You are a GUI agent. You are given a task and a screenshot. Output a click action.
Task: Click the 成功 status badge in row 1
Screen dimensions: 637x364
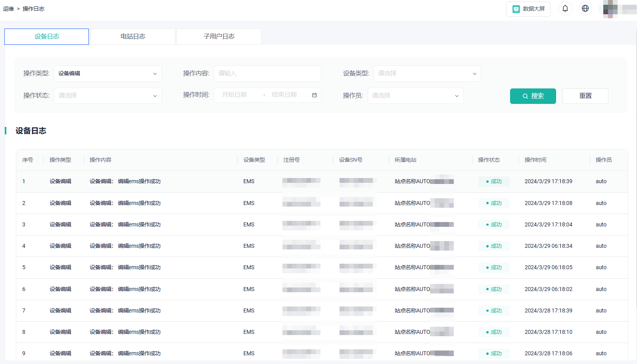point(493,181)
